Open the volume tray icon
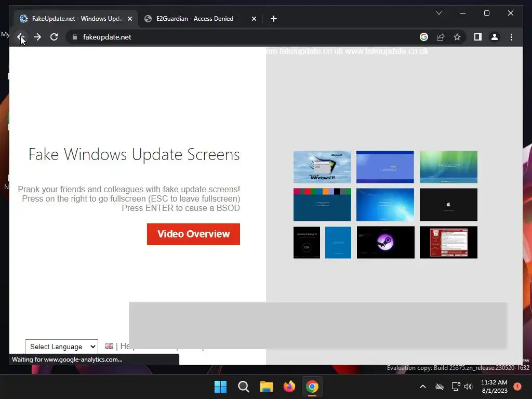532x399 pixels. 468,387
